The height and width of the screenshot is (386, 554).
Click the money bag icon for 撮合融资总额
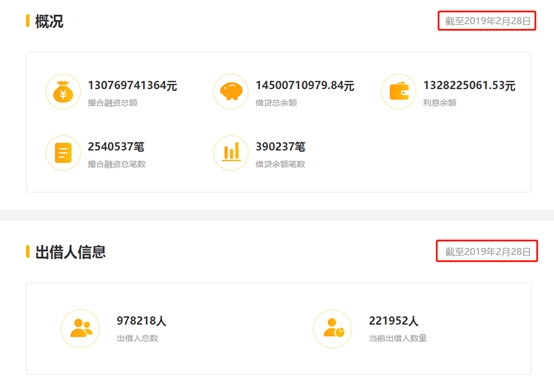click(x=63, y=91)
